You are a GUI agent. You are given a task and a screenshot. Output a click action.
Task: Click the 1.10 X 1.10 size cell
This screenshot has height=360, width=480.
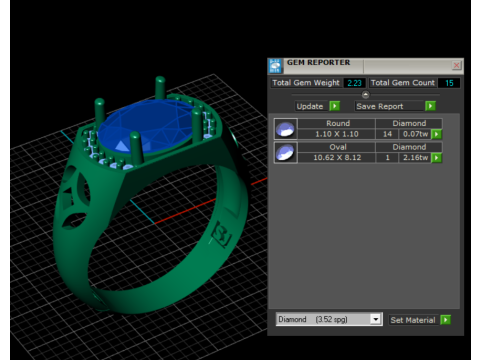click(x=337, y=134)
